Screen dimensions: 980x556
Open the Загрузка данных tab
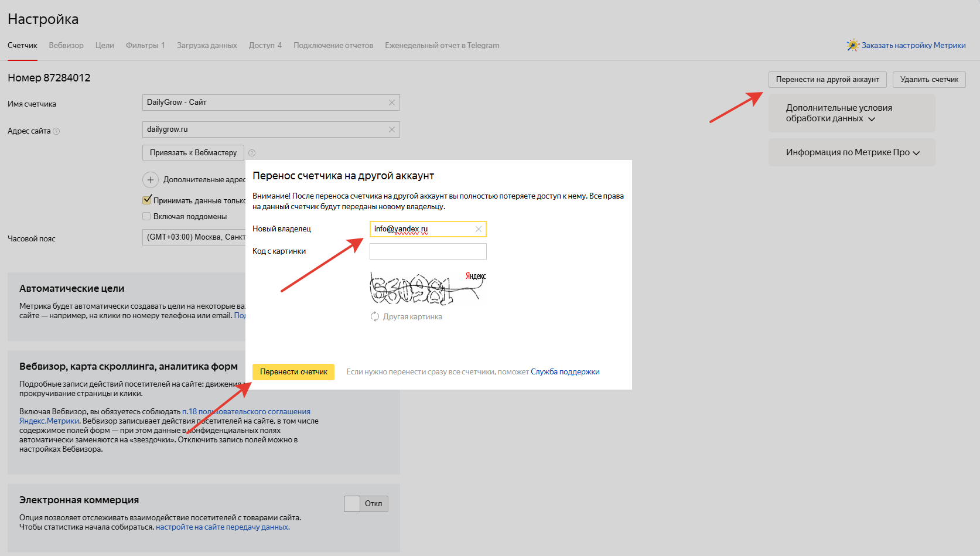207,46
